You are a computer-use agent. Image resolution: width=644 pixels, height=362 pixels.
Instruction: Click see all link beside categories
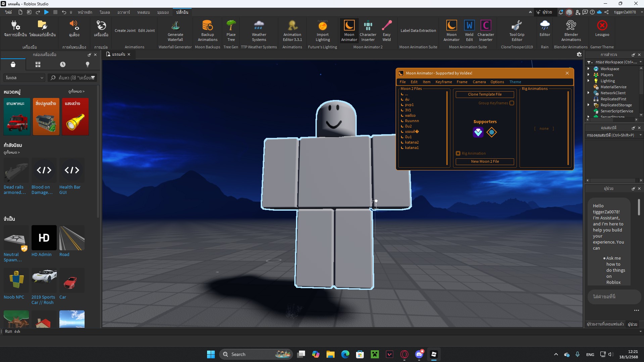[76, 91]
